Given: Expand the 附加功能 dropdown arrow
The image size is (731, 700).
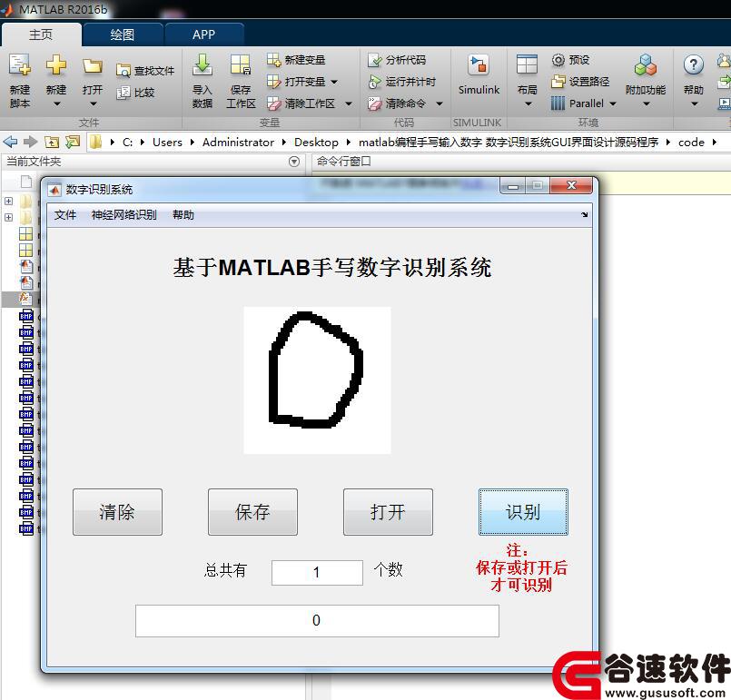Looking at the screenshot, I should pyautogui.click(x=647, y=104).
